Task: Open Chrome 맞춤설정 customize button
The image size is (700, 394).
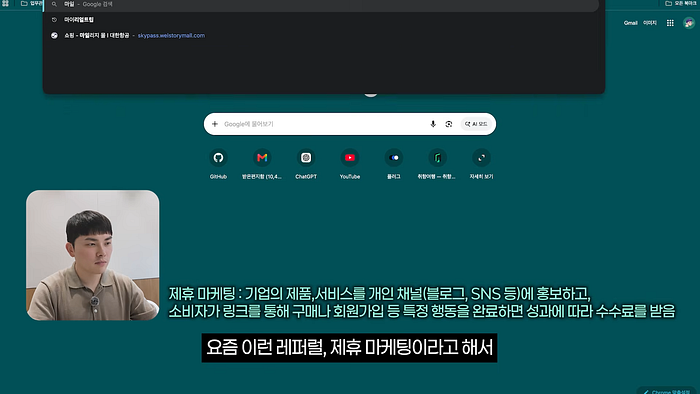Action: pyautogui.click(x=668, y=391)
